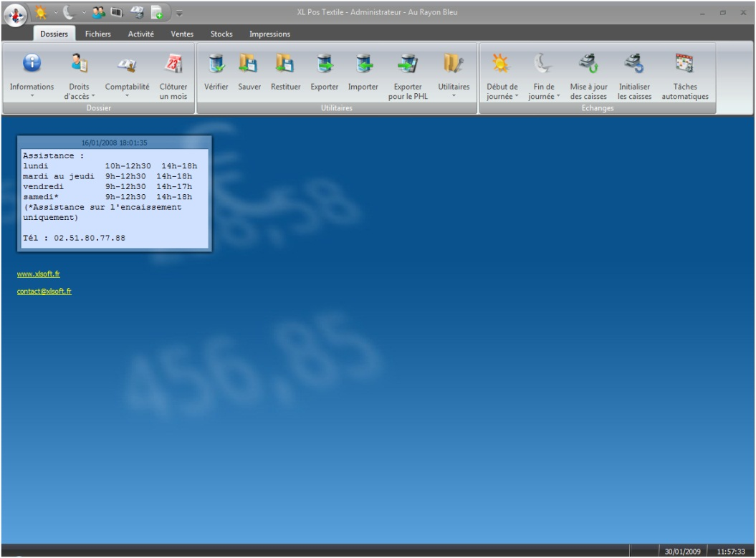Click the contact@xlsoft.fr email link
The image size is (756, 558).
tap(44, 292)
